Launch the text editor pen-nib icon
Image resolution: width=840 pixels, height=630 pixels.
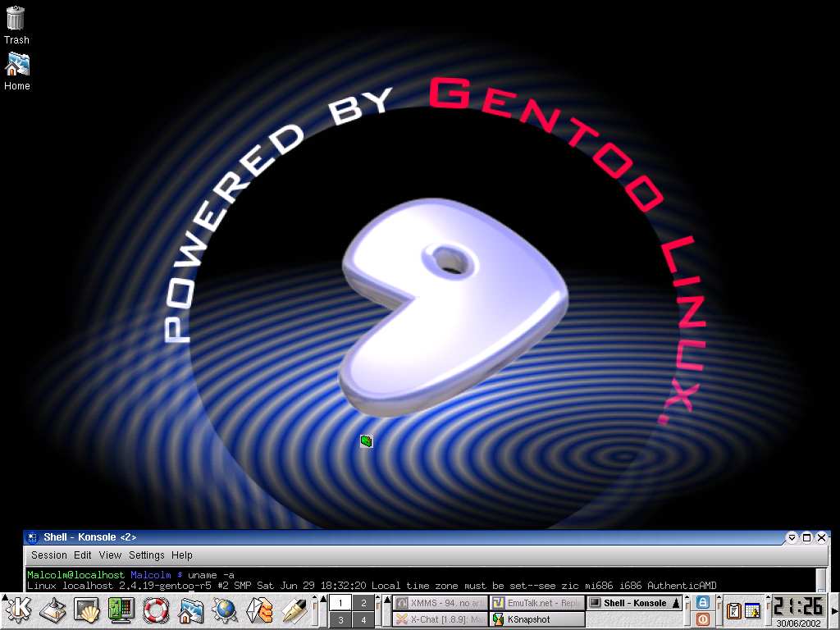coord(294,609)
